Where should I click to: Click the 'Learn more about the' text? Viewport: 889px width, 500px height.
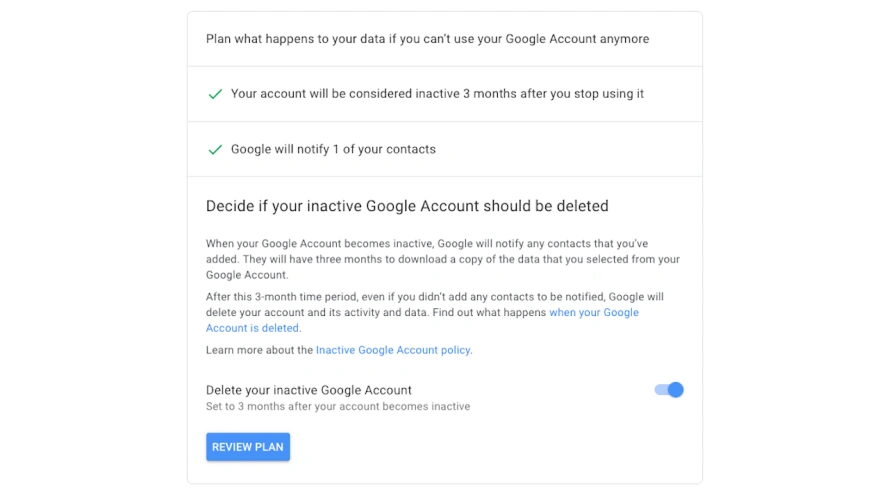pyautogui.click(x=260, y=351)
